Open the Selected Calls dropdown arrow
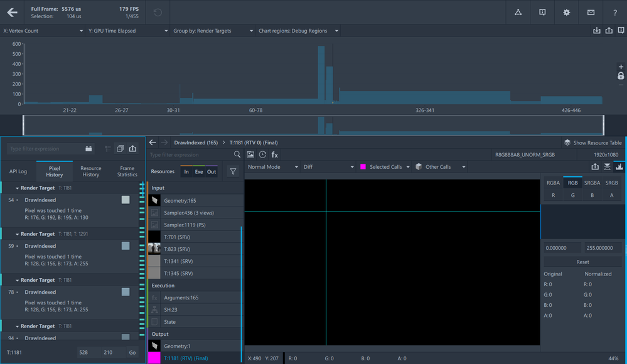 tap(408, 167)
